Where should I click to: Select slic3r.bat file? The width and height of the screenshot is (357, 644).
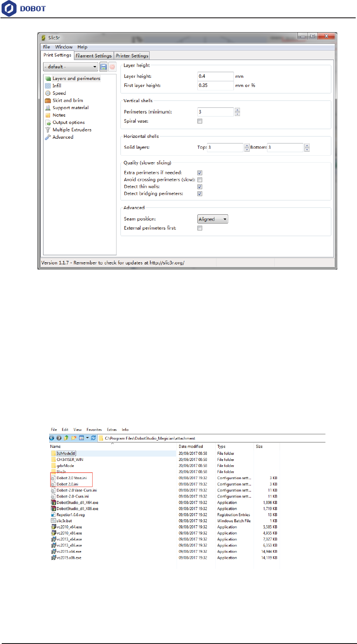pyautogui.click(x=62, y=521)
